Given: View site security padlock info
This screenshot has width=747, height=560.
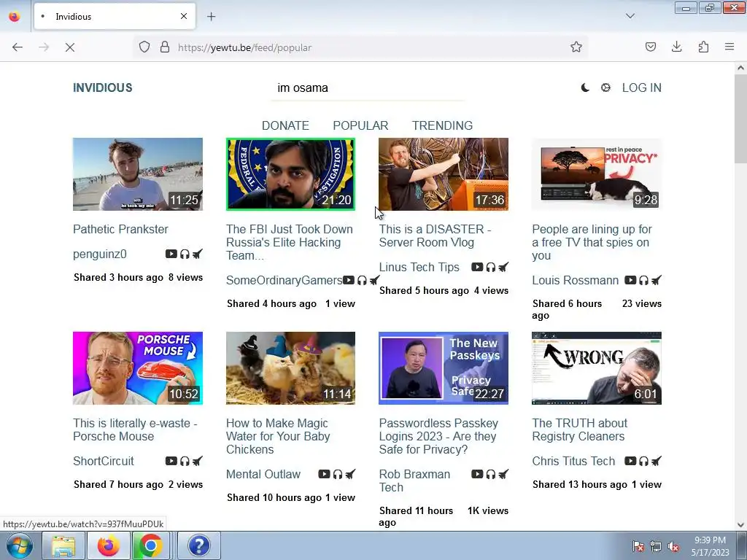Looking at the screenshot, I should click(x=165, y=47).
